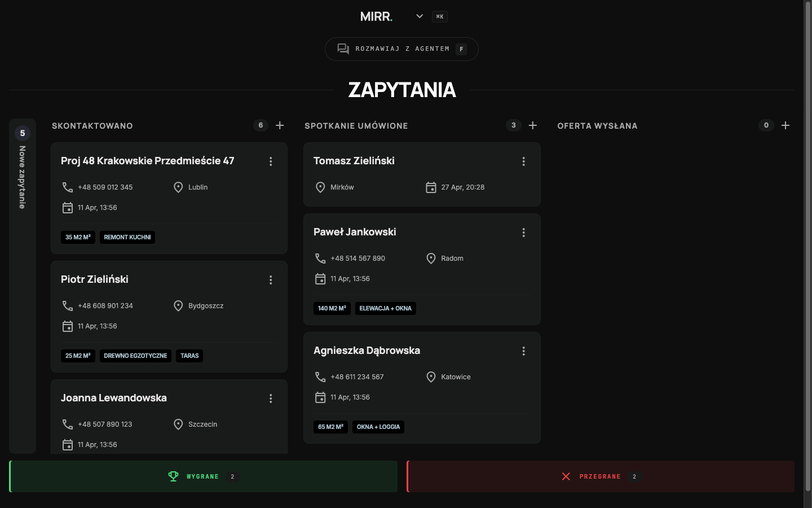Open options menu for Paweł Jankowski card
Viewport: 812px width, 508px height.
click(x=523, y=233)
